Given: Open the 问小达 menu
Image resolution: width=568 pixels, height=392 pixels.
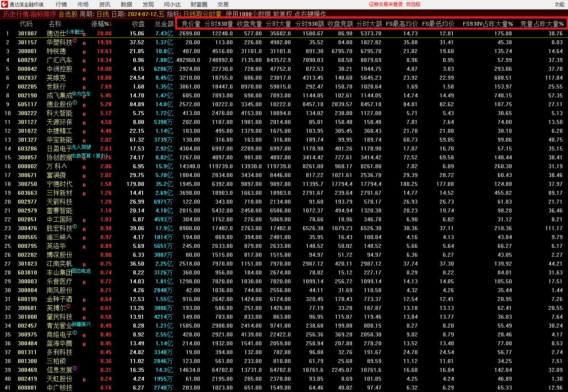Looking at the screenshot, I should point(172,4).
